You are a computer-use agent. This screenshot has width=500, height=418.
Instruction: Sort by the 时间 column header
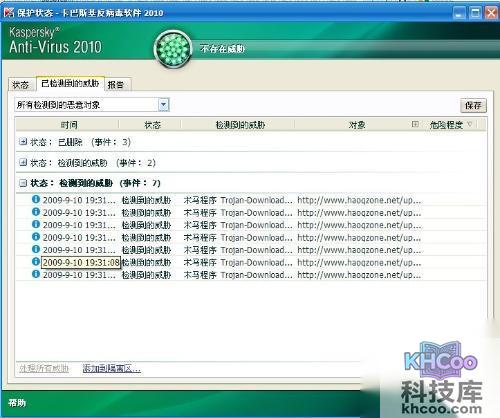coord(69,125)
